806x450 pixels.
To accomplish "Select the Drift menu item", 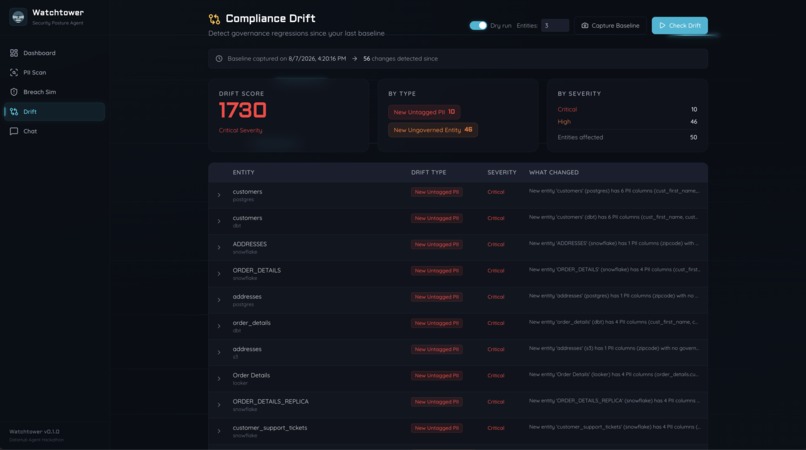I will click(54, 112).
